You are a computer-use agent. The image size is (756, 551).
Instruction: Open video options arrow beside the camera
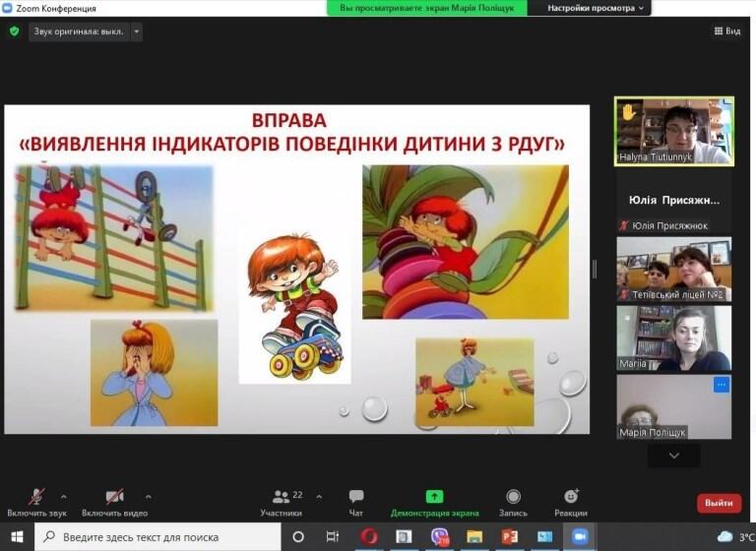(148, 496)
